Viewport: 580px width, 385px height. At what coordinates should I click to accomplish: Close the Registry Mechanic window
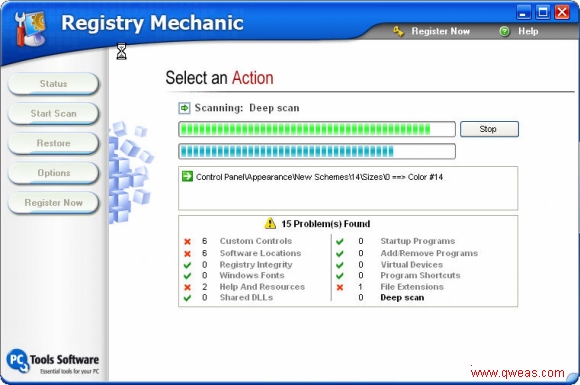pyautogui.click(x=562, y=13)
